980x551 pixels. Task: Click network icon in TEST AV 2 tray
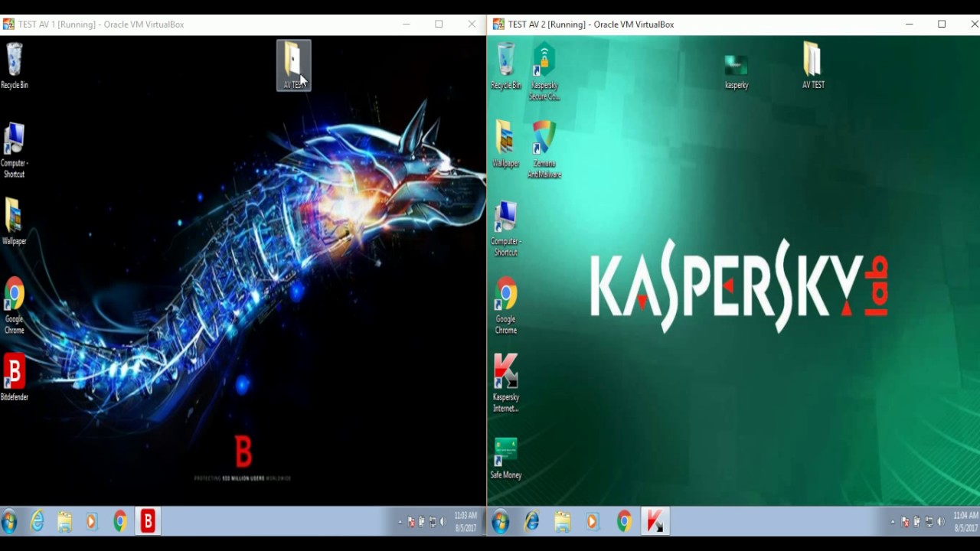[929, 522]
